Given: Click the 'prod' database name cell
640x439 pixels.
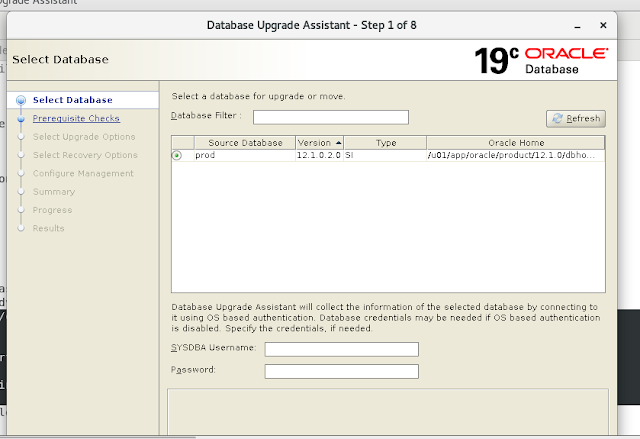Looking at the screenshot, I should coord(244,155).
